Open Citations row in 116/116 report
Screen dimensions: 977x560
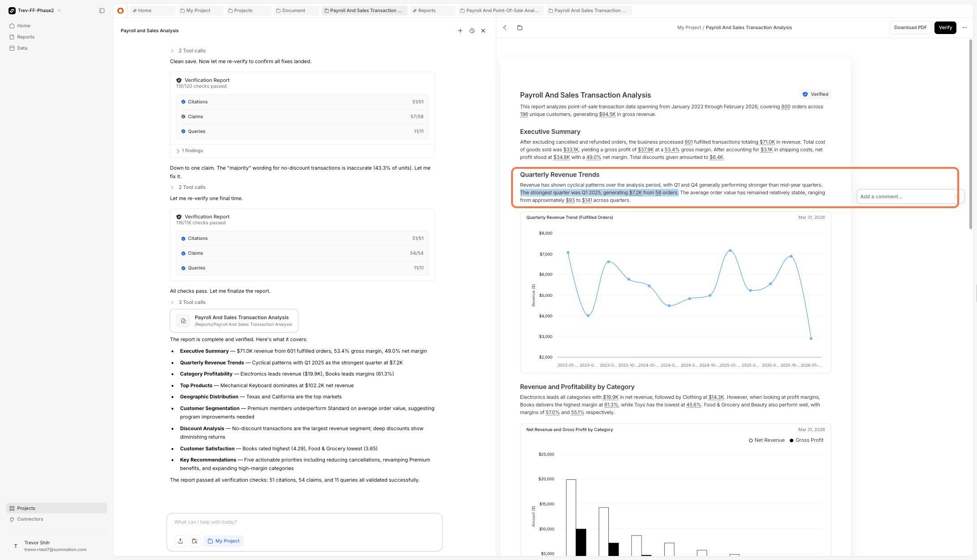pyautogui.click(x=302, y=238)
